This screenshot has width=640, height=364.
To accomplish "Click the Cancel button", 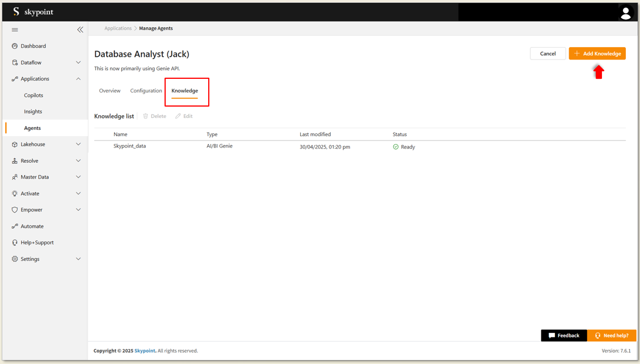I will point(548,53).
